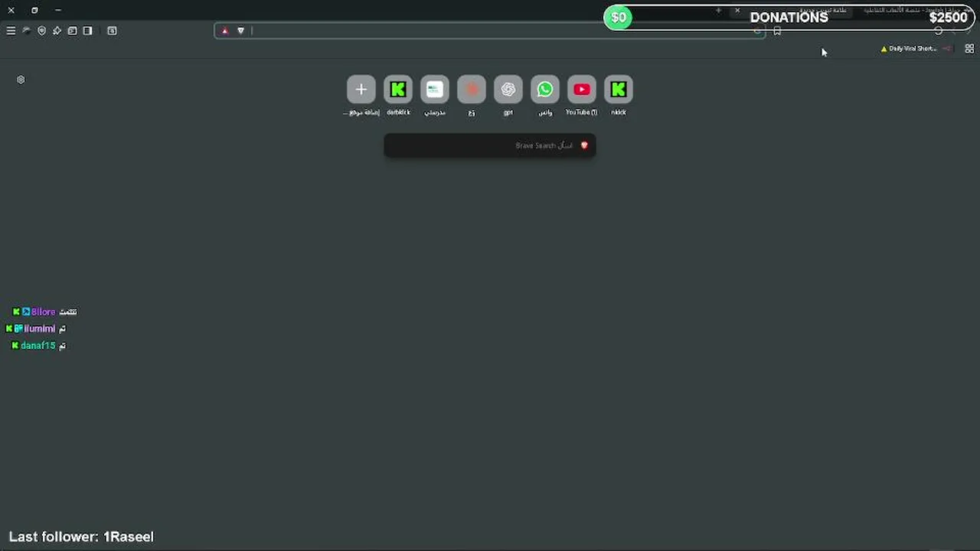This screenshot has height=551, width=980.
Task: Click the Brave Search box
Action: click(x=490, y=145)
